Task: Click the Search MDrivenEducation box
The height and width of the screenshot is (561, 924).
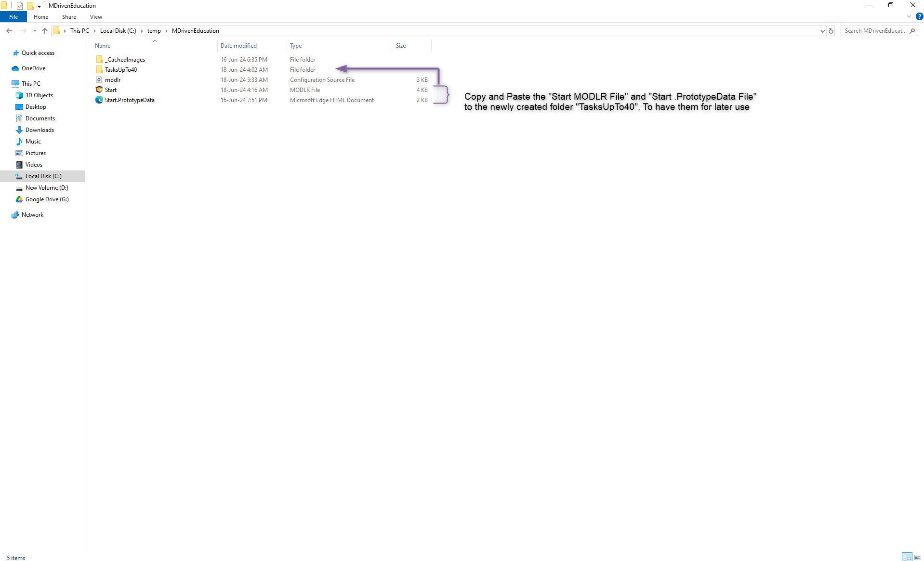Action: 876,31
